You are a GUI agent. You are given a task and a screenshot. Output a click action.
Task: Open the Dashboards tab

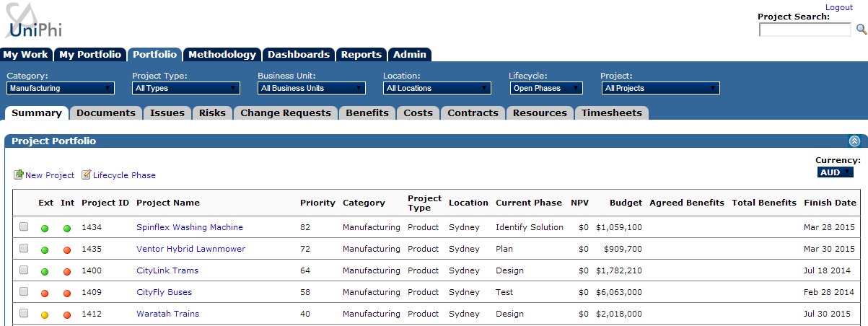pos(299,55)
